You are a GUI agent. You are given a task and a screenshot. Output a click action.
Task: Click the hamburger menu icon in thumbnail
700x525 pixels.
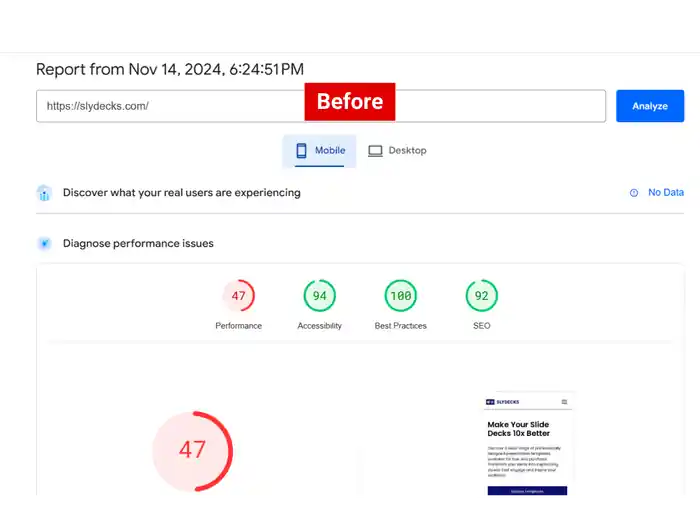point(564,402)
